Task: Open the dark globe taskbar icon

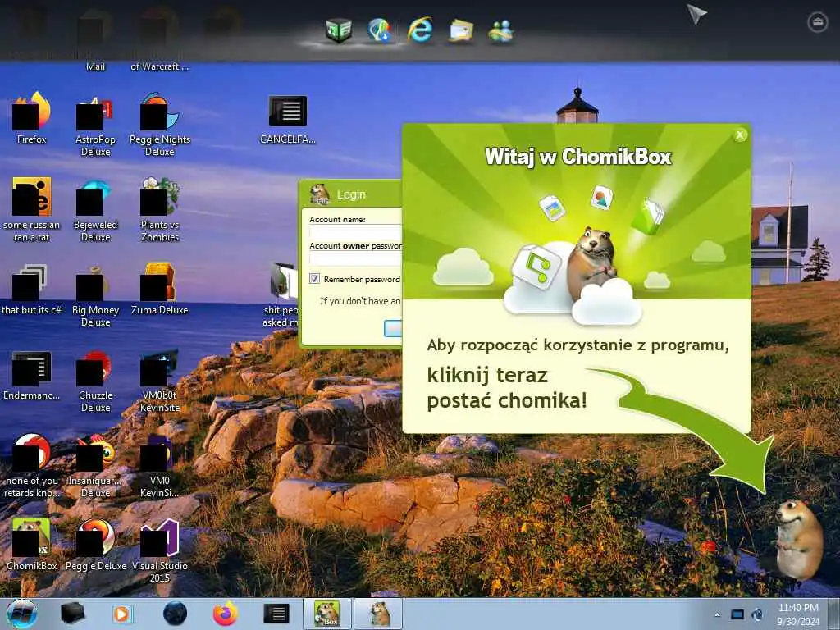Action: (176, 614)
